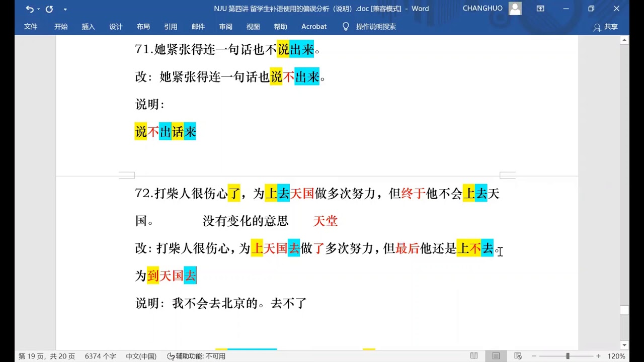644x362 pixels.
Task: Minimize the Word window
Action: (566, 9)
